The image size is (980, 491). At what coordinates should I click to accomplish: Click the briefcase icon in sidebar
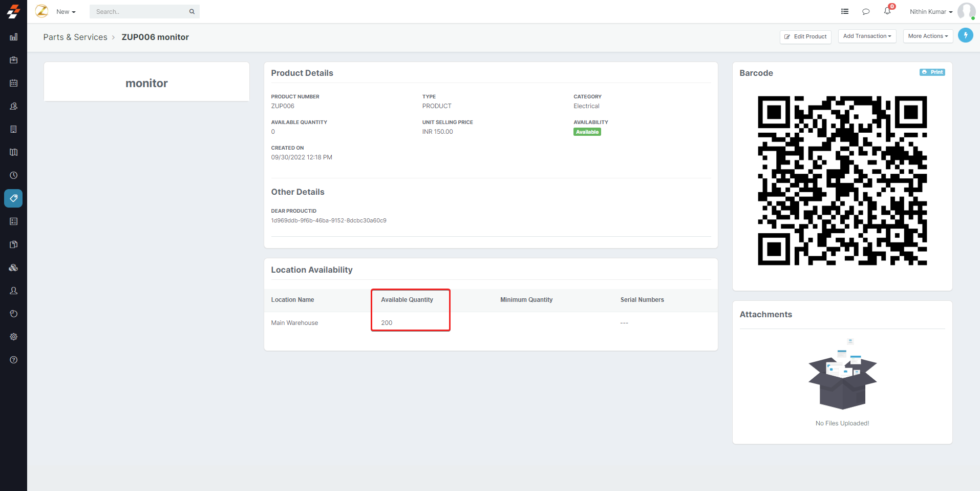[14, 60]
